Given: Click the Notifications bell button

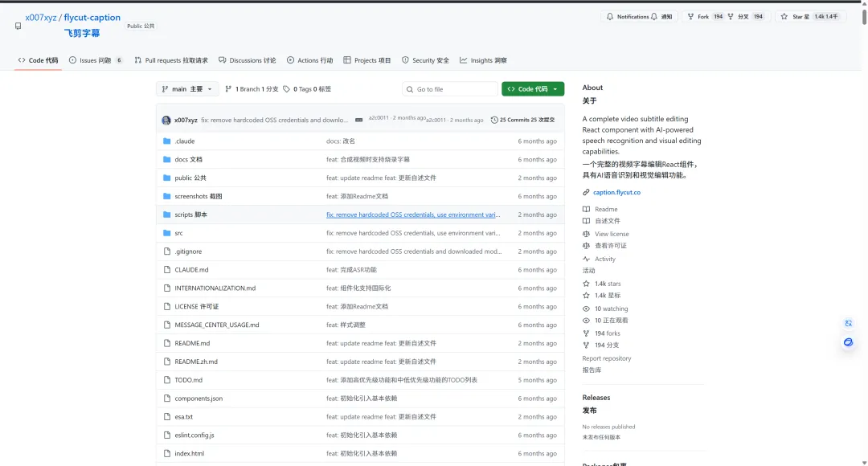Looking at the screenshot, I should (x=640, y=17).
